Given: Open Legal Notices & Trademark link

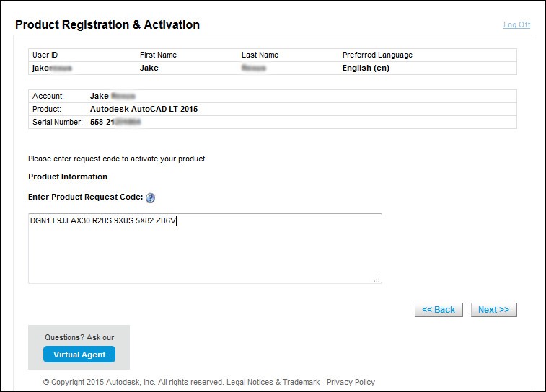Looking at the screenshot, I should 273,382.
